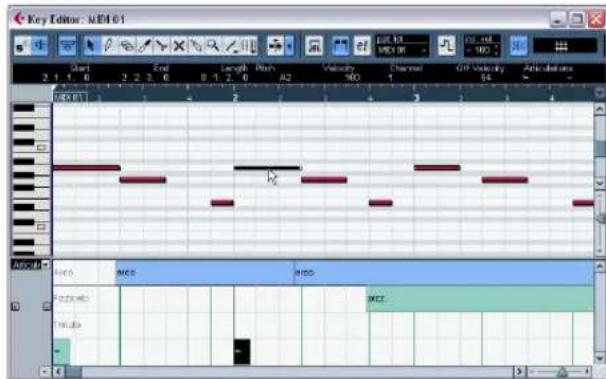The height and width of the screenshot is (379, 606).
Task: Click note display vertical scrollbar up arrow
Action: (600, 109)
